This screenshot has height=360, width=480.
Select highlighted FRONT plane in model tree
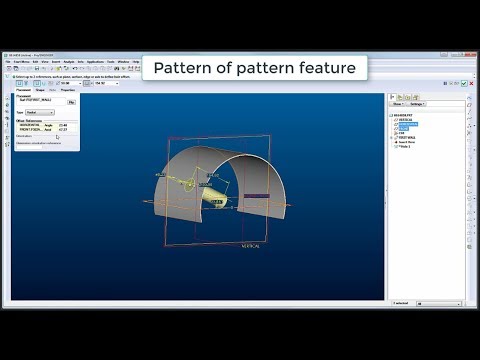403,128
